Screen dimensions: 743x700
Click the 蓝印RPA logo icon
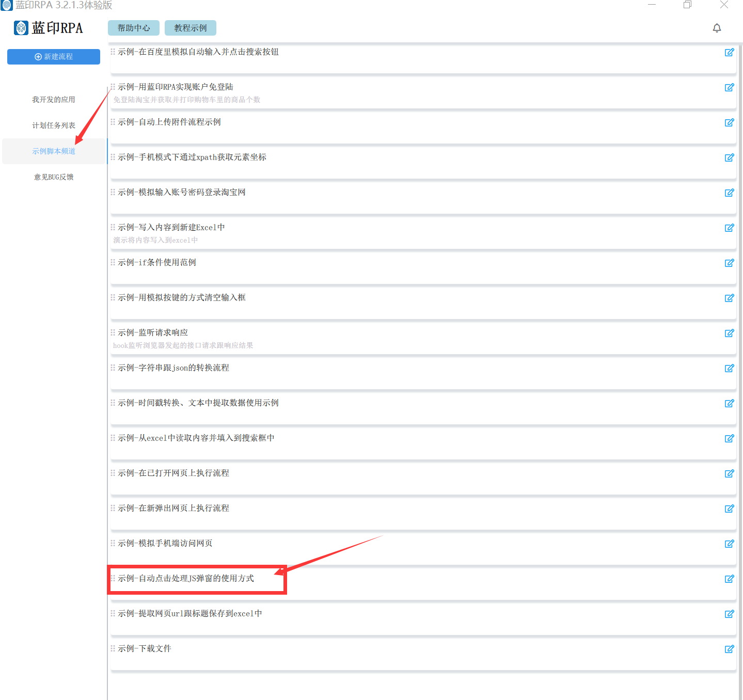point(21,28)
